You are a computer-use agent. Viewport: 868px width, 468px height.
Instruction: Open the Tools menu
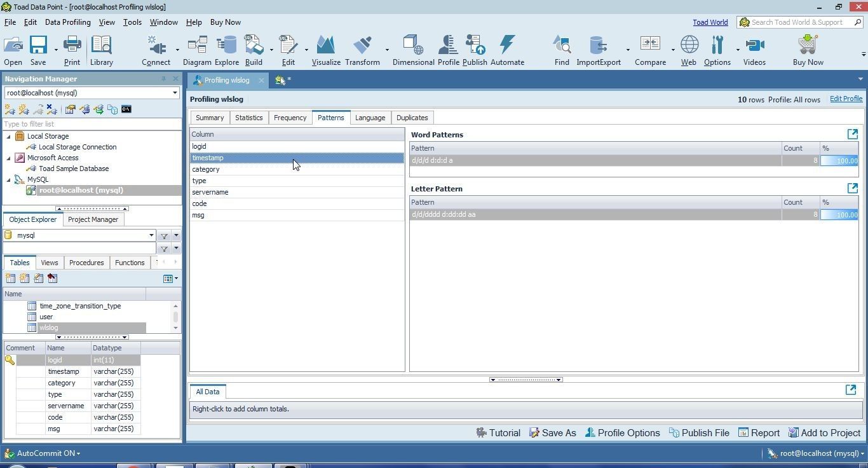132,22
